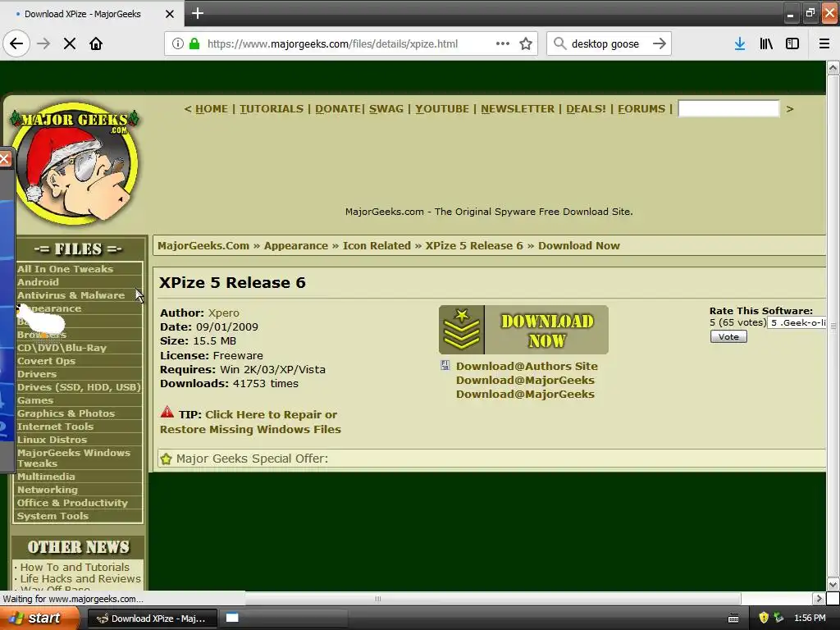Follow Download@Authors Site link
Screen dimensions: 840x630
point(527,366)
